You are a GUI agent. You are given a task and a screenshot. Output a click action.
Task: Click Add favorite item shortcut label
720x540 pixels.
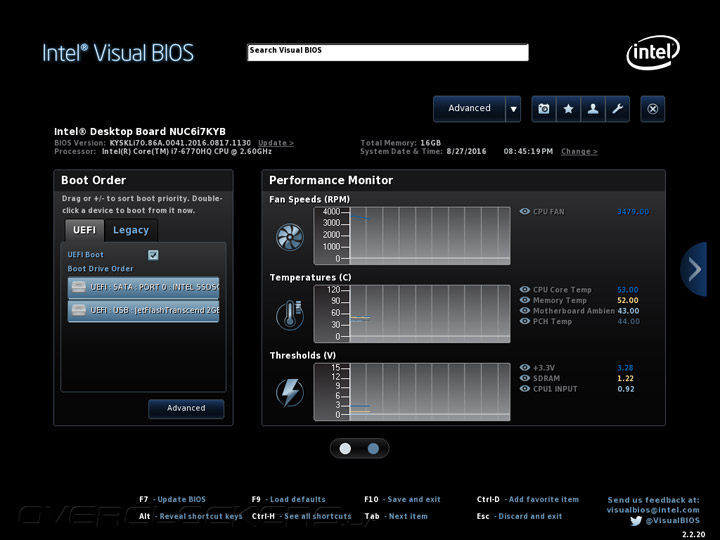pos(544,499)
